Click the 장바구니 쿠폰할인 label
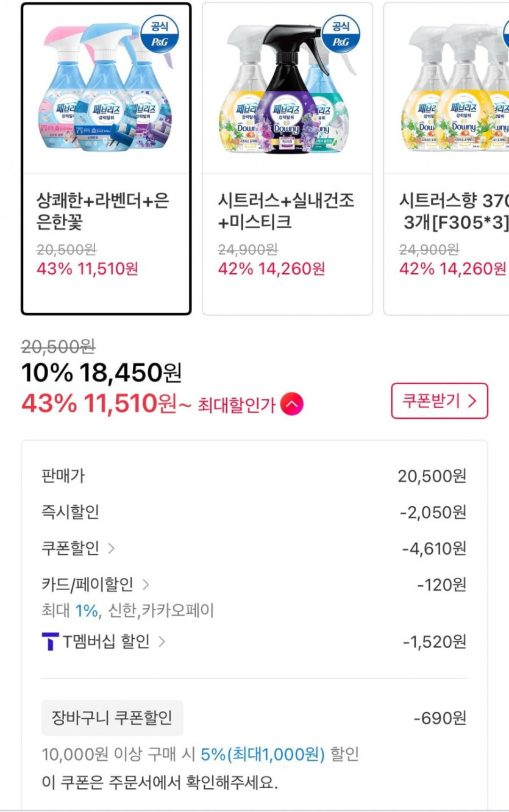 point(112,718)
